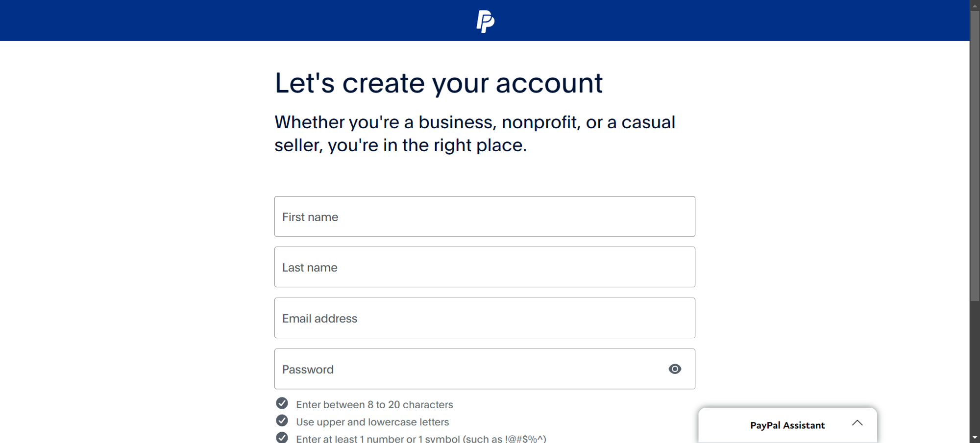Focus the Email address field
The height and width of the screenshot is (443, 980).
[x=485, y=318]
